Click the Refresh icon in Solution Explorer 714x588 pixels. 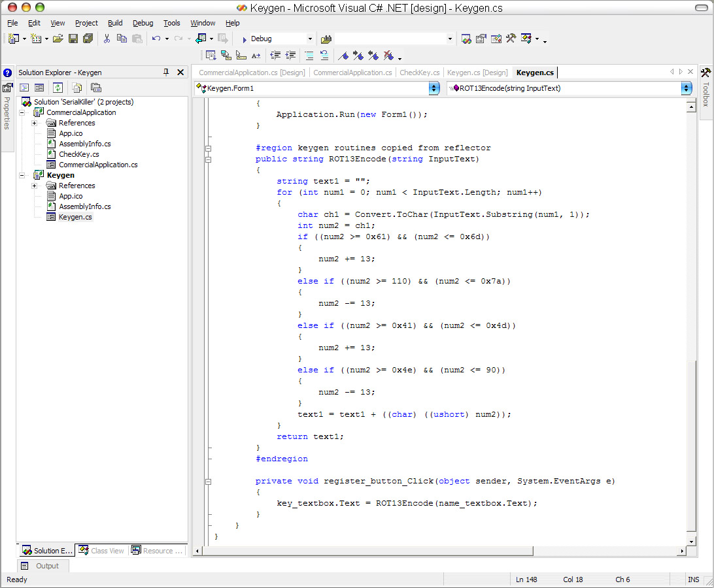58,88
